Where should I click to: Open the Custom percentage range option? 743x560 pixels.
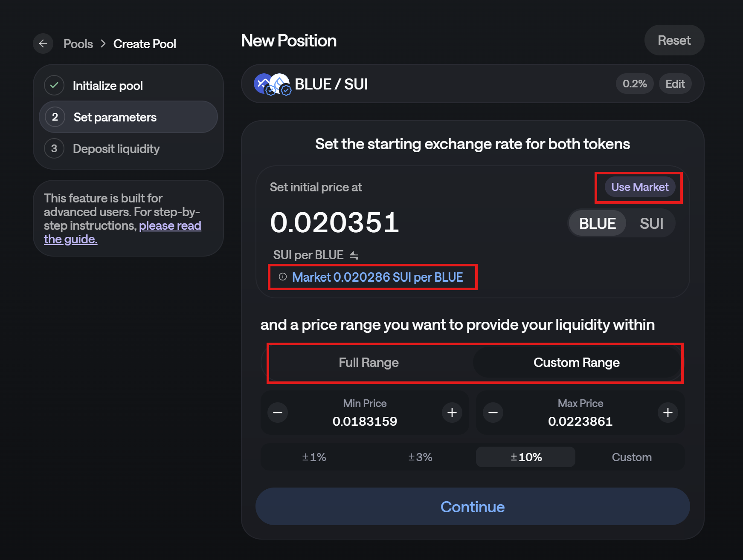point(631,457)
